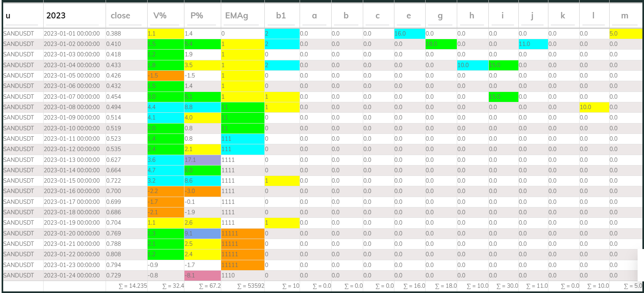The width and height of the screenshot is (644, 293).
Task: Select the b1 column header
Action: pos(281,16)
